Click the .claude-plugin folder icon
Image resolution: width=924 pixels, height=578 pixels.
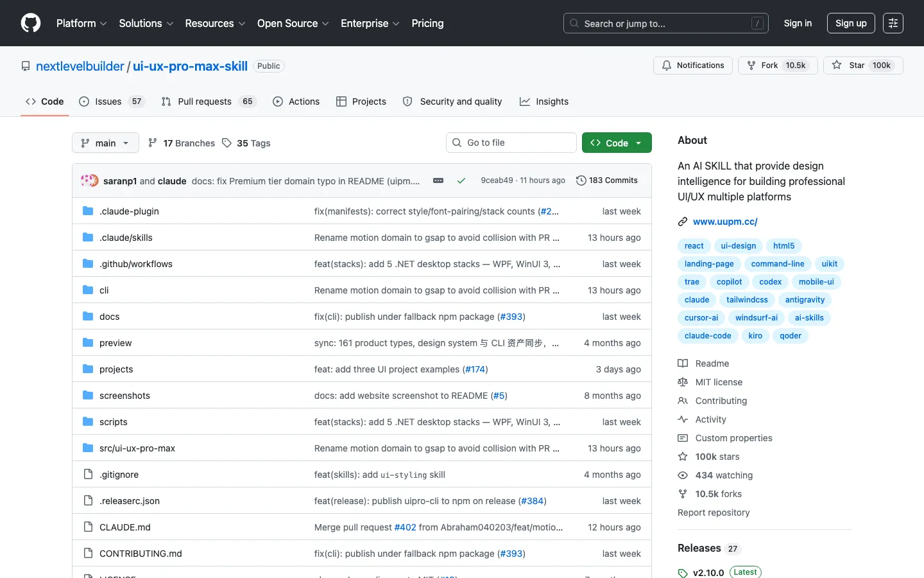[88, 211]
